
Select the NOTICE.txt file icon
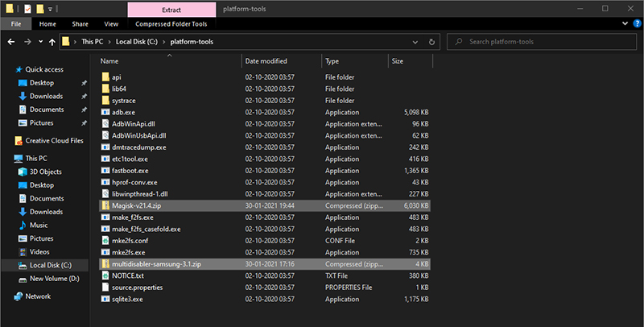tap(105, 275)
